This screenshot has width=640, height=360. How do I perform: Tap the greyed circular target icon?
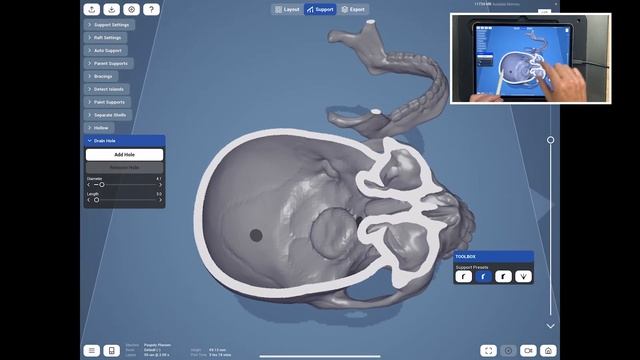(508, 351)
